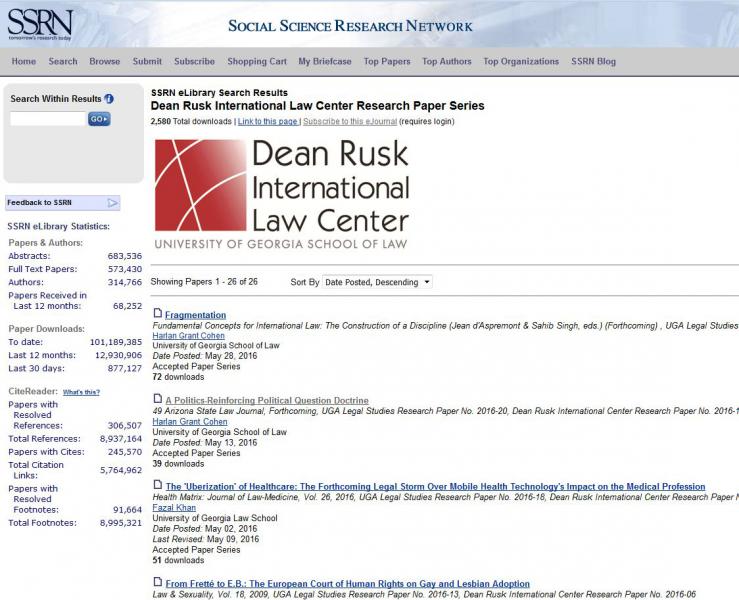Image resolution: width=739 pixels, height=600 pixels.
Task: Click the info icon beside Search Within Results
Action: click(109, 99)
